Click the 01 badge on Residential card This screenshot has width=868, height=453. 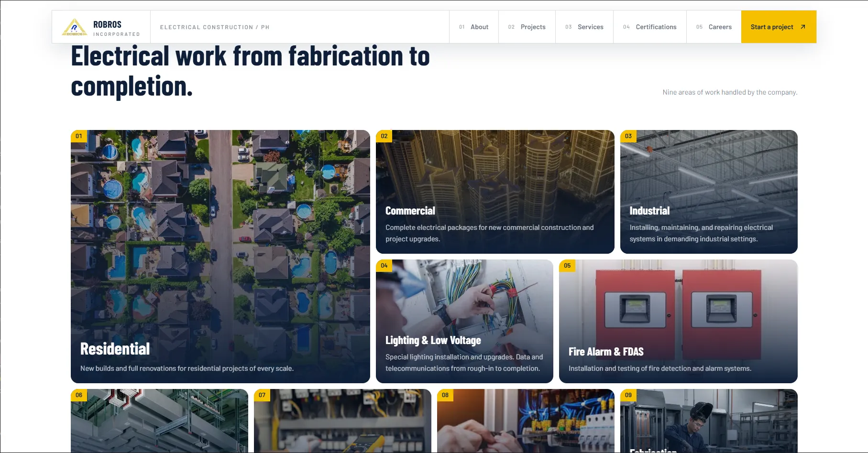point(79,136)
